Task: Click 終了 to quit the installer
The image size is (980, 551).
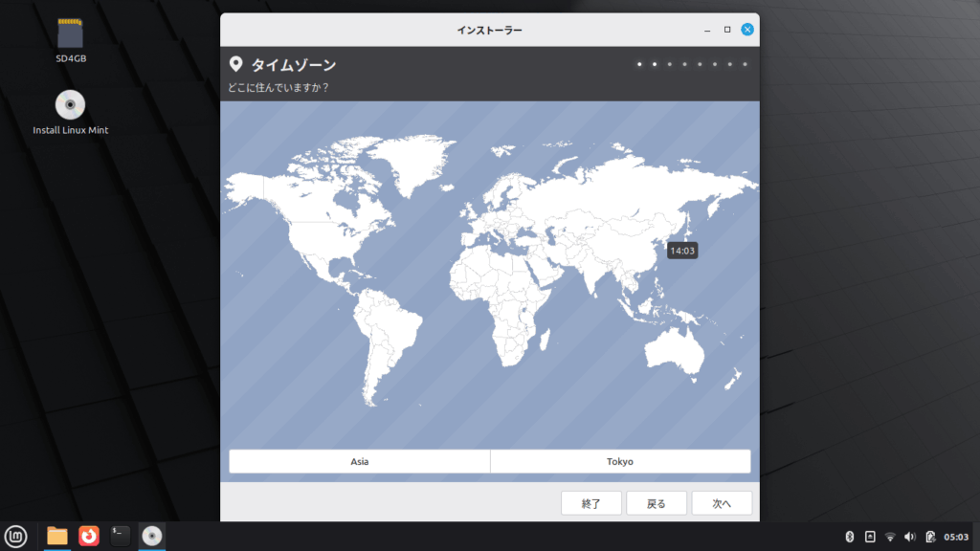Action: coord(591,503)
